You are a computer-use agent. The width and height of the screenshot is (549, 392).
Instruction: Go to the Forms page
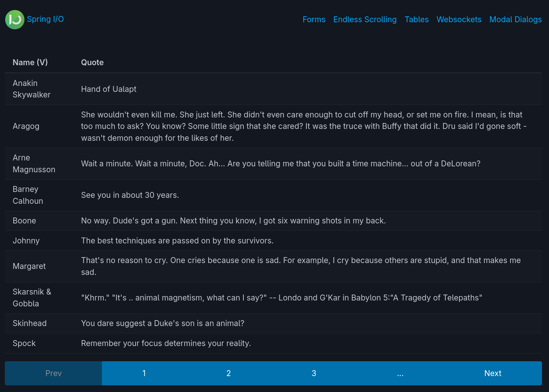tap(314, 20)
